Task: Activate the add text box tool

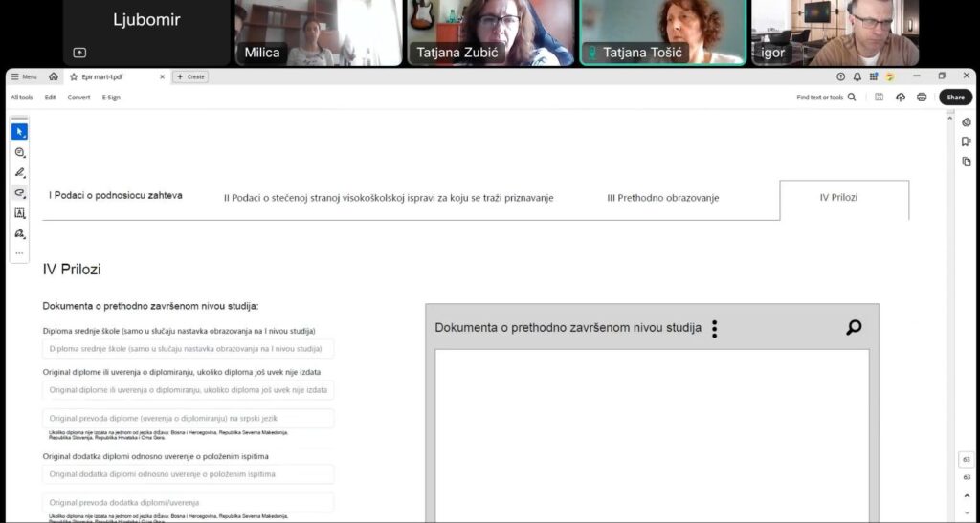Action: [x=19, y=213]
